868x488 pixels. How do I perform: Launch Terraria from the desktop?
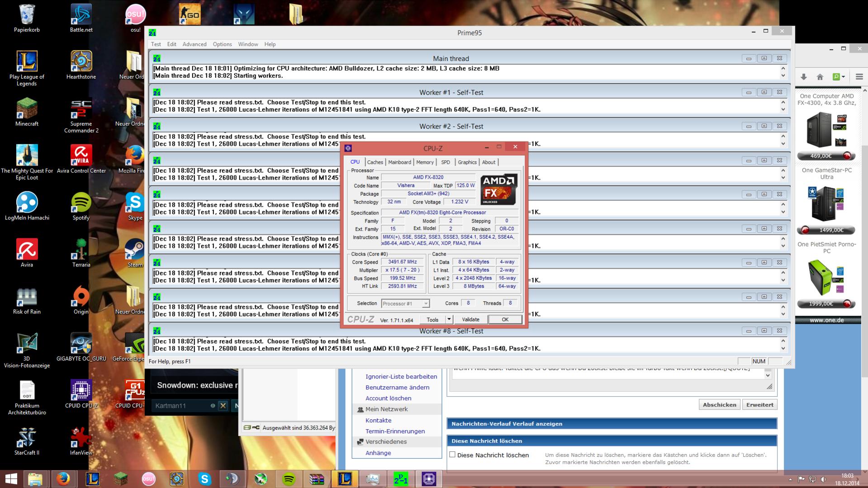(x=81, y=253)
